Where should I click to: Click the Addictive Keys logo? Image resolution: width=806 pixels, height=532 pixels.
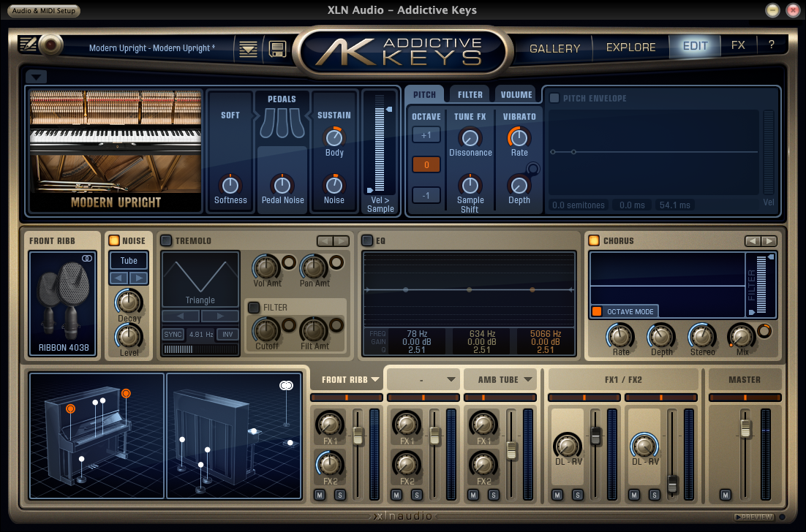click(x=402, y=51)
